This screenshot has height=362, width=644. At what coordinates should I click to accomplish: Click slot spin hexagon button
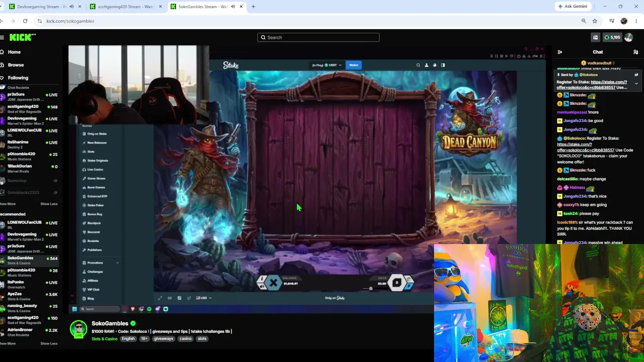point(397,283)
